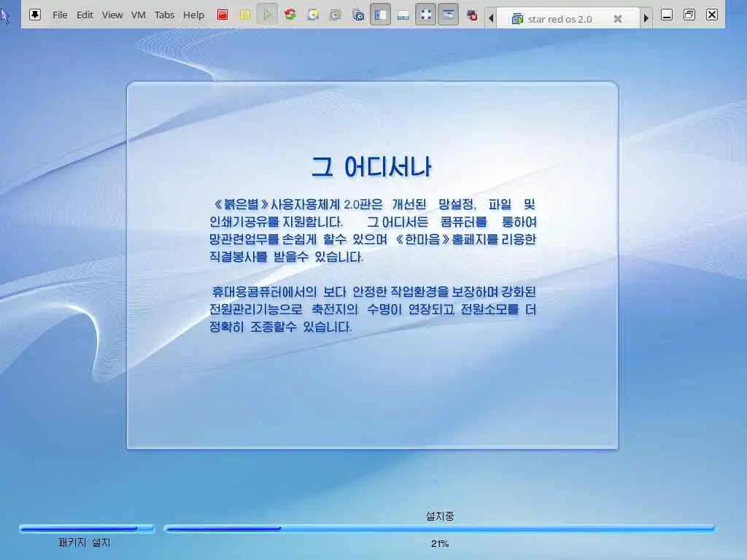The width and height of the screenshot is (747, 560).
Task: Click the '그 어디서나' heading
Action: (x=371, y=167)
